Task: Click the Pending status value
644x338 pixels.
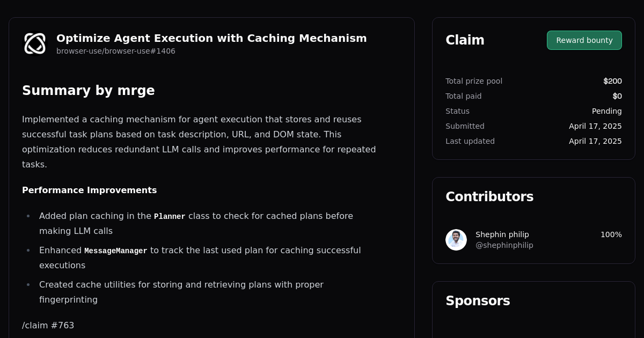Action: point(606,111)
